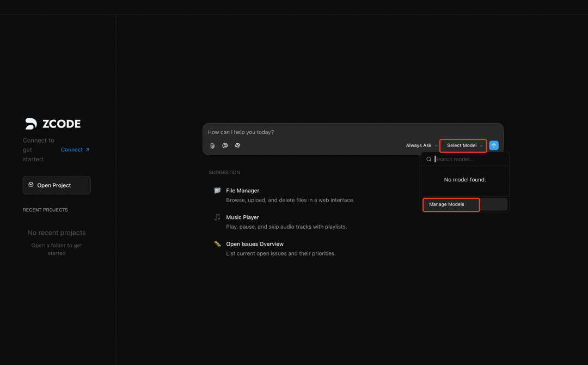Click the blue send arrow button

click(x=494, y=145)
